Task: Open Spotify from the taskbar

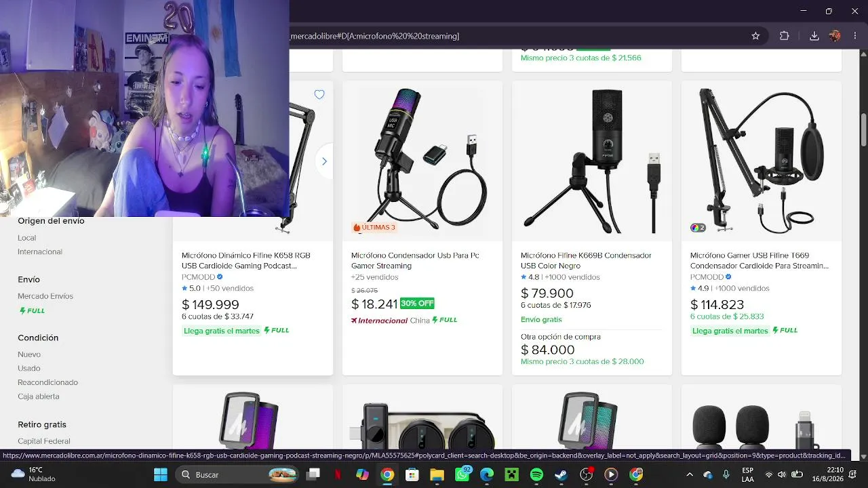Action: 536,474
